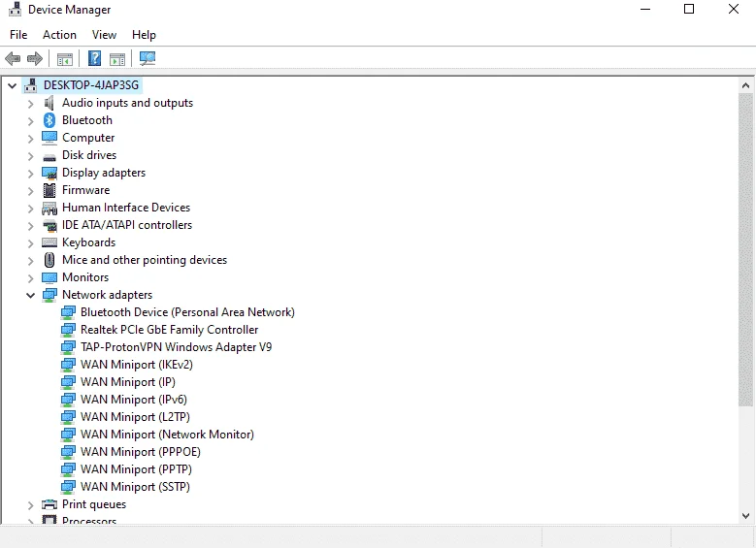This screenshot has width=756, height=548.
Task: Expand the Firmware category chevron
Action: coord(30,191)
